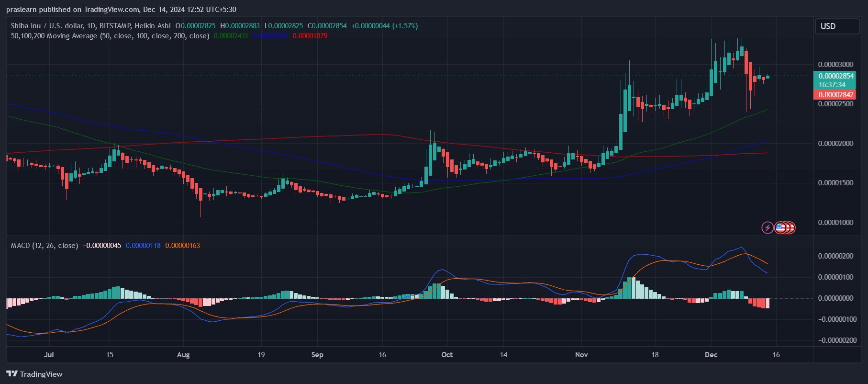This screenshot has height=384, width=868.
Task: Click the orange signal value 0.00000163
Action: coord(183,246)
